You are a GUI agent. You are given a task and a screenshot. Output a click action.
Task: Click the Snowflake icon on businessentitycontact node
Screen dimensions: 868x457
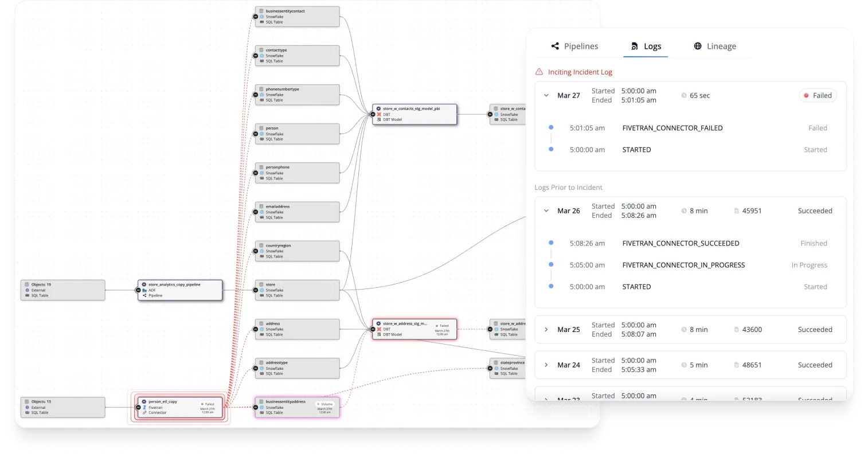(x=261, y=17)
